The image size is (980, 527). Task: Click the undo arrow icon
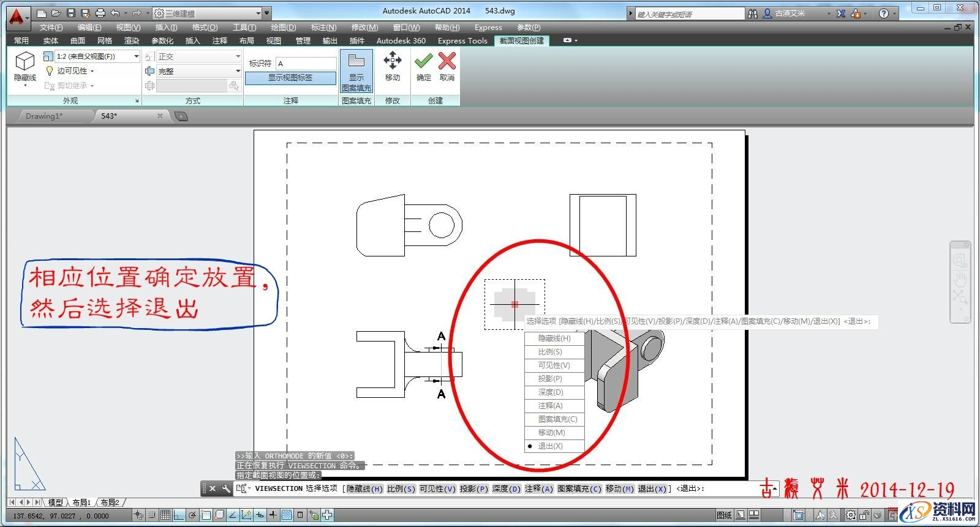click(x=115, y=13)
